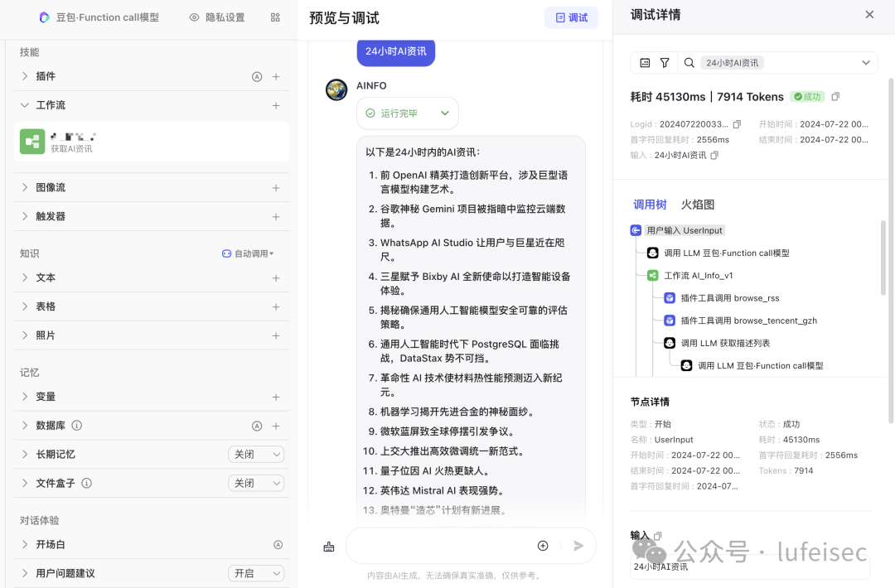Add a new 触发器 trigger
The width and height of the screenshot is (895, 588).
(x=276, y=217)
